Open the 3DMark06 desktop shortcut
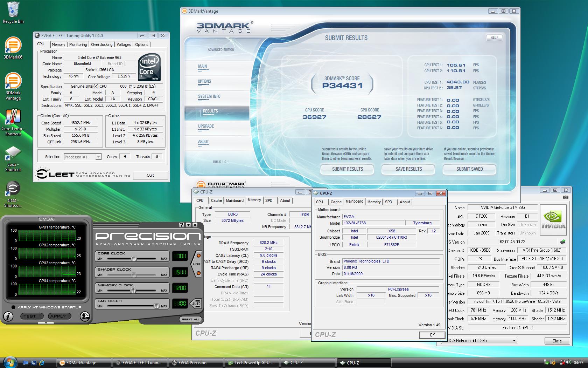This screenshot has width=588, height=368. click(x=13, y=48)
